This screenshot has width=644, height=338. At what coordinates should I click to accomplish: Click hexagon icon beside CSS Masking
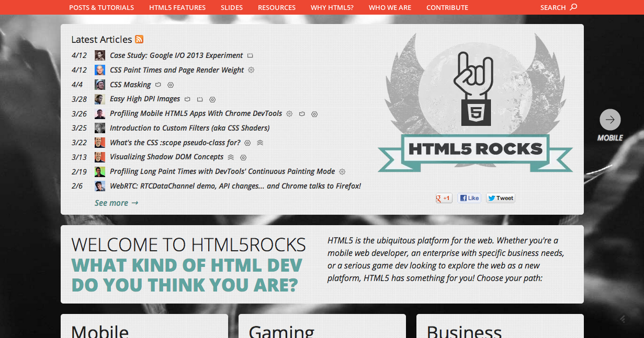tap(171, 85)
